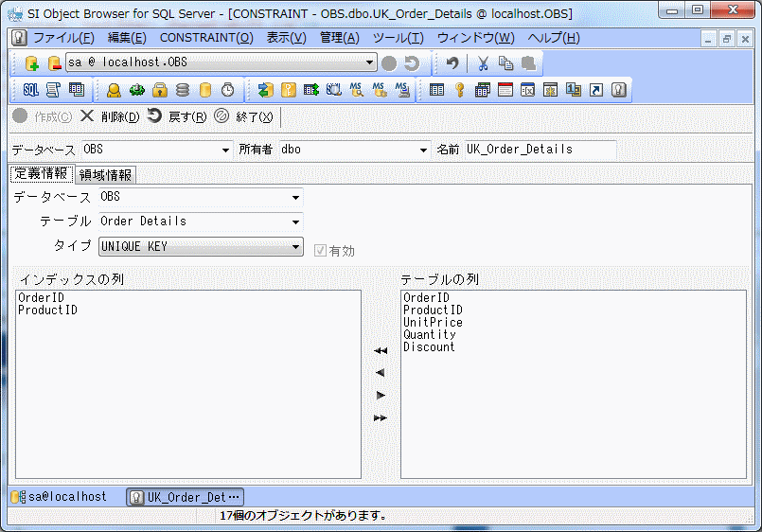Click the copy icon next to scissors
The width and height of the screenshot is (762, 532).
pos(506,63)
